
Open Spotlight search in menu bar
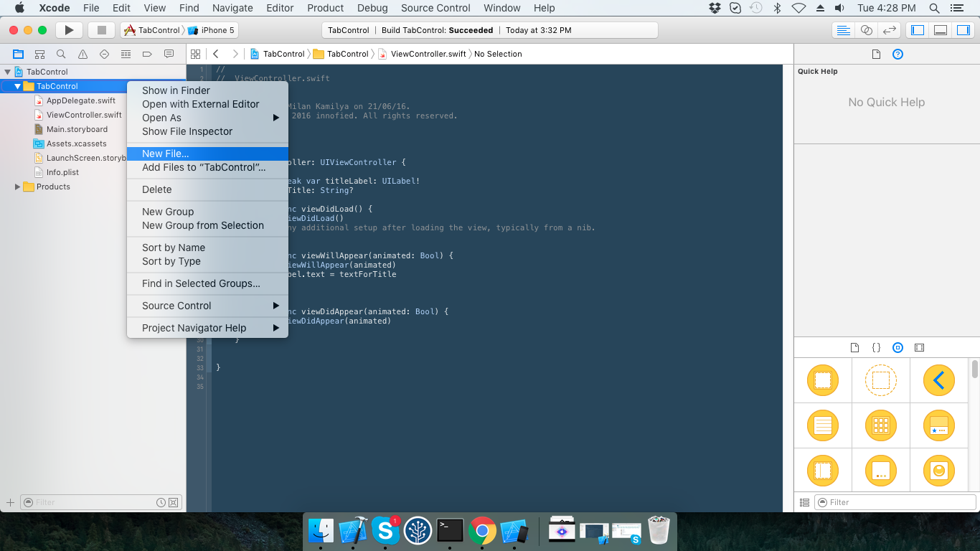[x=934, y=8]
